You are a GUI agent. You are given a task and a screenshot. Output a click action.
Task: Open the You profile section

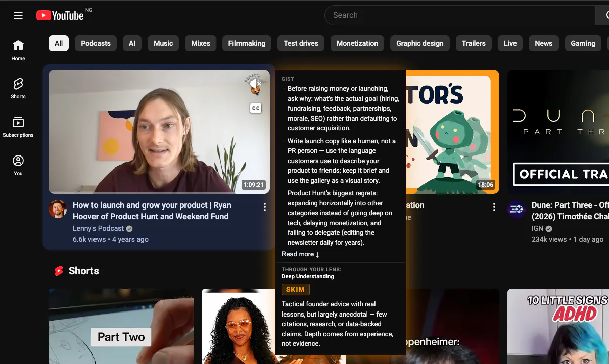(x=18, y=165)
